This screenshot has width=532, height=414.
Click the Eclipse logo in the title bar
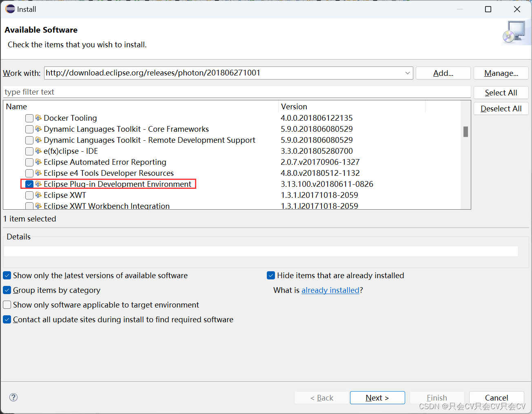pos(10,9)
